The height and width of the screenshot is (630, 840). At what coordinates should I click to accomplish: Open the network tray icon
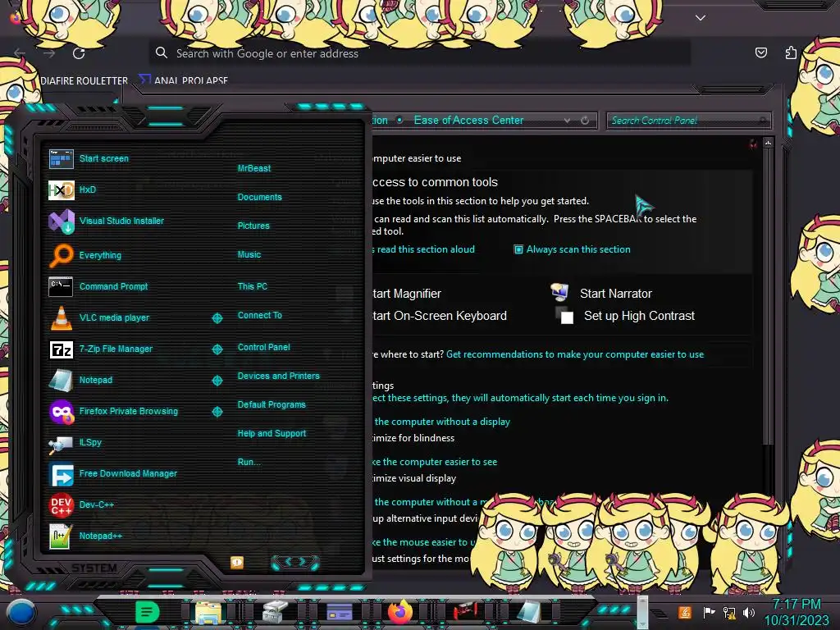729,612
